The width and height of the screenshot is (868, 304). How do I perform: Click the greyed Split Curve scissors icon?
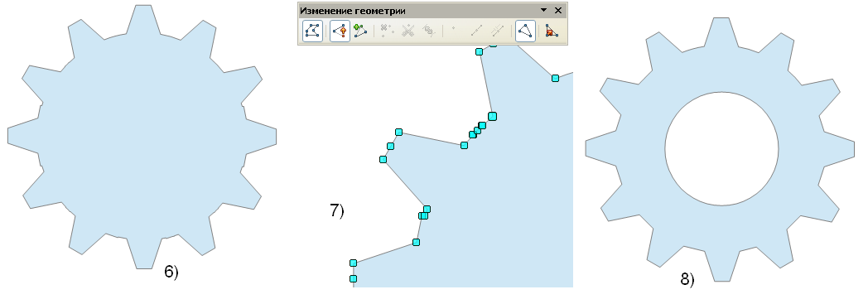pyautogui.click(x=408, y=31)
